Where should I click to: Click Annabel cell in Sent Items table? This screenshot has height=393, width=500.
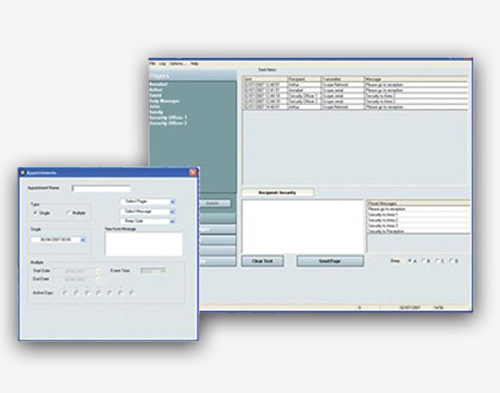coord(304,90)
